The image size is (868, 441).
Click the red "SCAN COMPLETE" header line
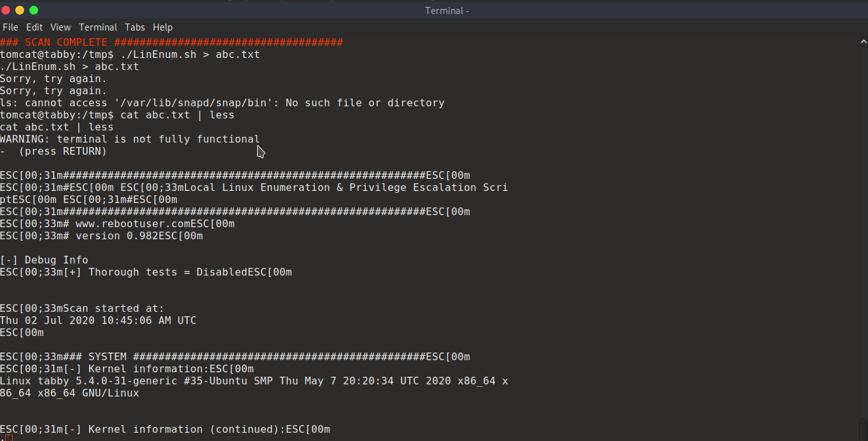pyautogui.click(x=171, y=43)
